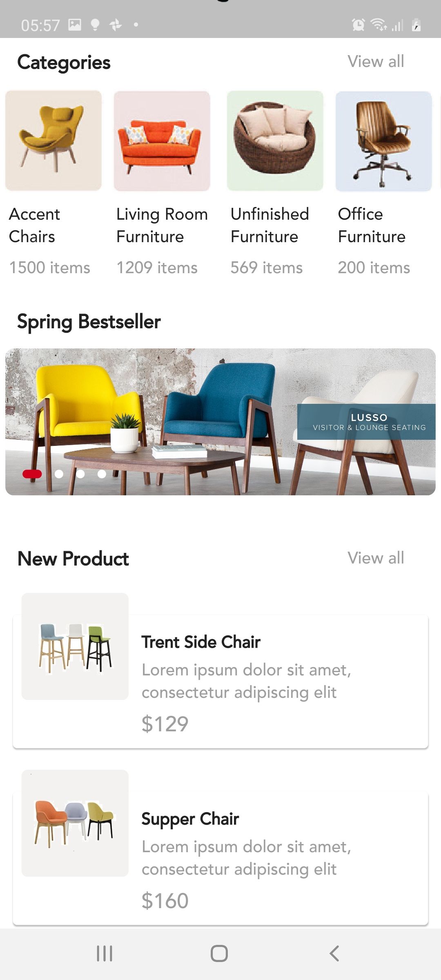Tap View all next to Categories

[x=376, y=62]
